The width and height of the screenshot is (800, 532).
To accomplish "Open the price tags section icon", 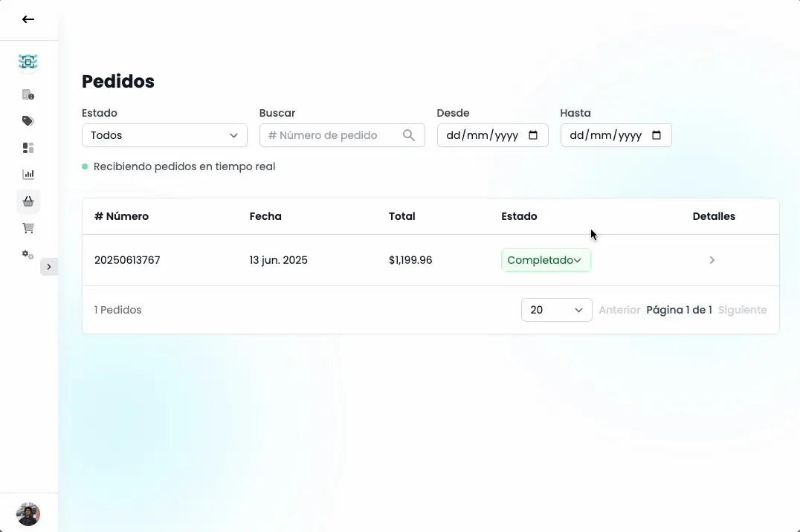I will point(28,120).
